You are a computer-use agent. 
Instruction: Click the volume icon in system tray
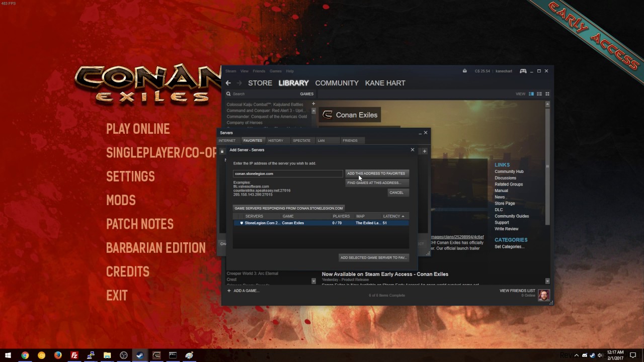[601, 355]
